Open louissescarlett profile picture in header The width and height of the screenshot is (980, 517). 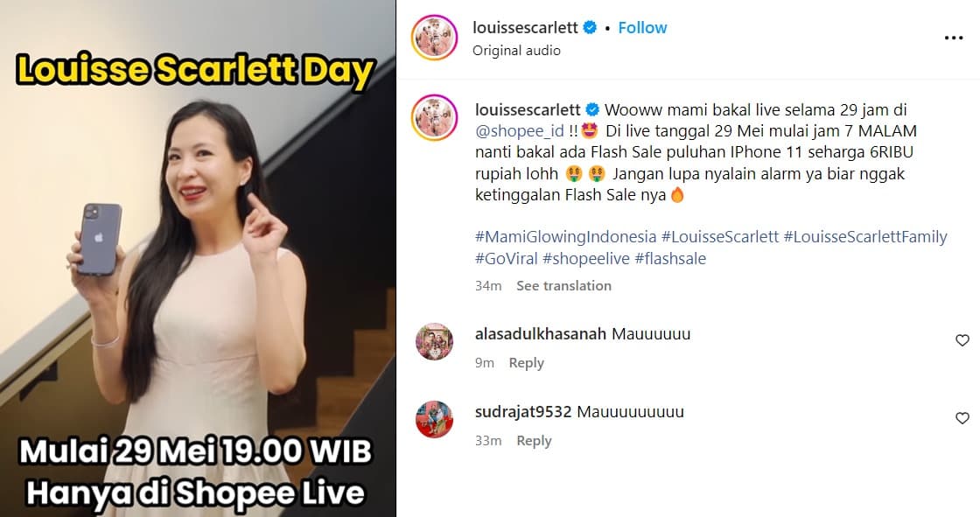tap(434, 38)
